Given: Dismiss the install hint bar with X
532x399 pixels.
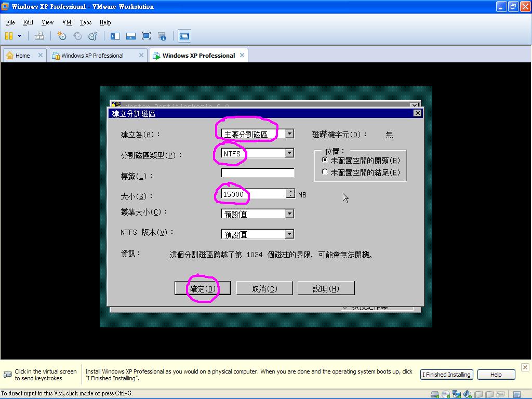Looking at the screenshot, I should tap(525, 367).
